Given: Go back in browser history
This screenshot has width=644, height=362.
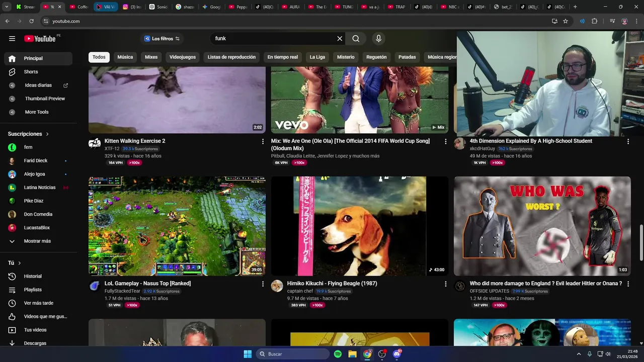Looking at the screenshot, I should point(7,21).
